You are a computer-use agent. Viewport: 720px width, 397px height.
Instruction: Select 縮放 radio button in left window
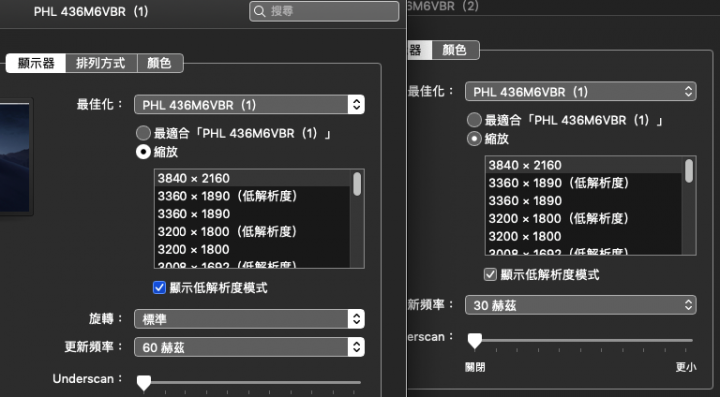143,151
